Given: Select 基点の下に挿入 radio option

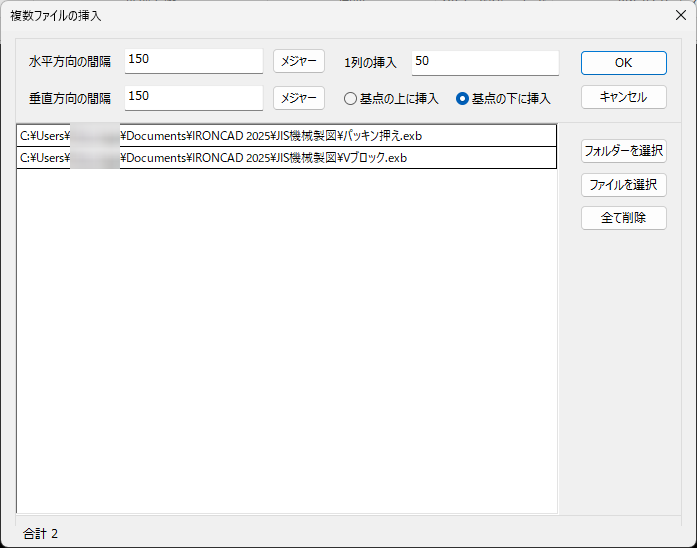Looking at the screenshot, I should pos(463,99).
